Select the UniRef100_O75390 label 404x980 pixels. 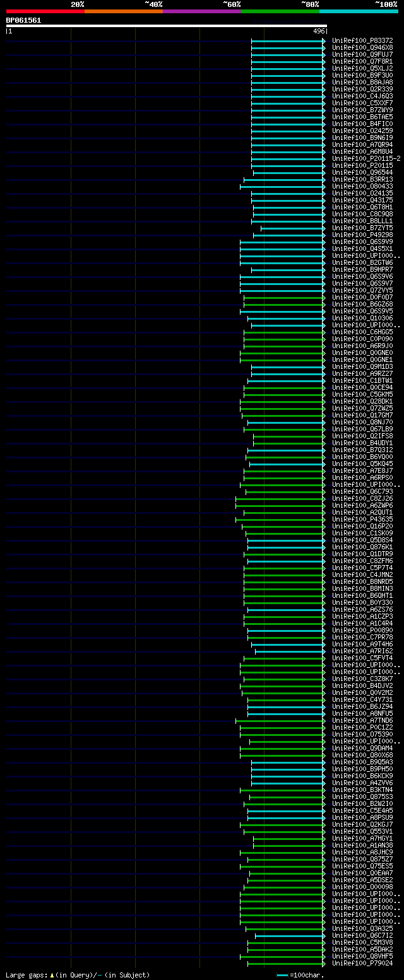point(362,735)
